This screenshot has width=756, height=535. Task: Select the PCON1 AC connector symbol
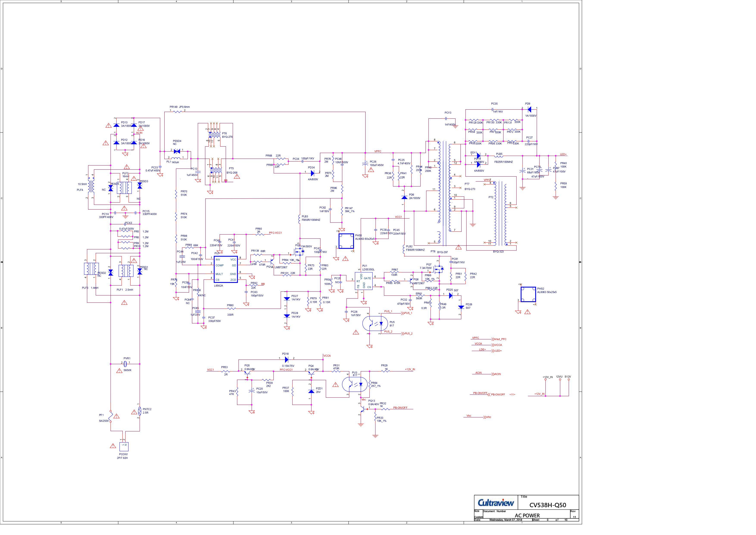(124, 447)
